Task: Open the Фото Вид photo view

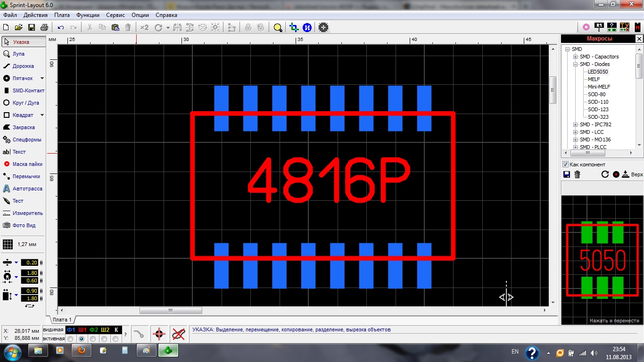Action: click(x=24, y=225)
